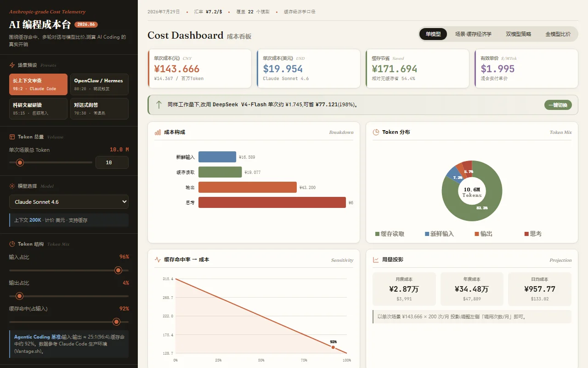
Task: Click the 汇率 ¥7.2/$ header text
Action: (x=208, y=12)
